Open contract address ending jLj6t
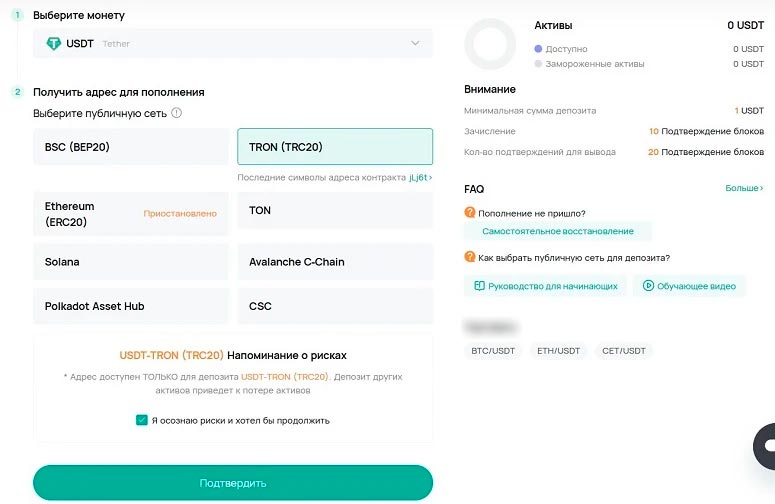The image size is (775, 504). click(420, 177)
